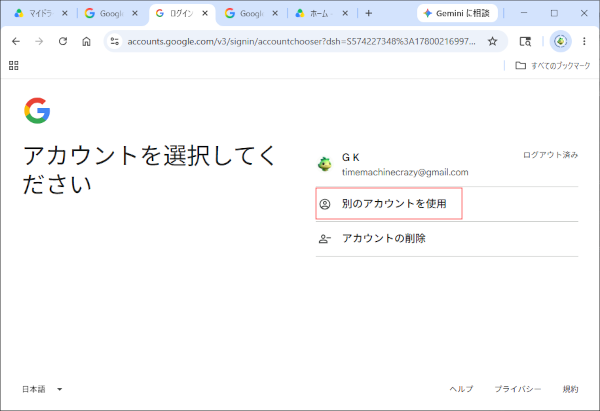600x411 pixels.
Task: Open the ヘルプ link
Action: click(x=461, y=389)
